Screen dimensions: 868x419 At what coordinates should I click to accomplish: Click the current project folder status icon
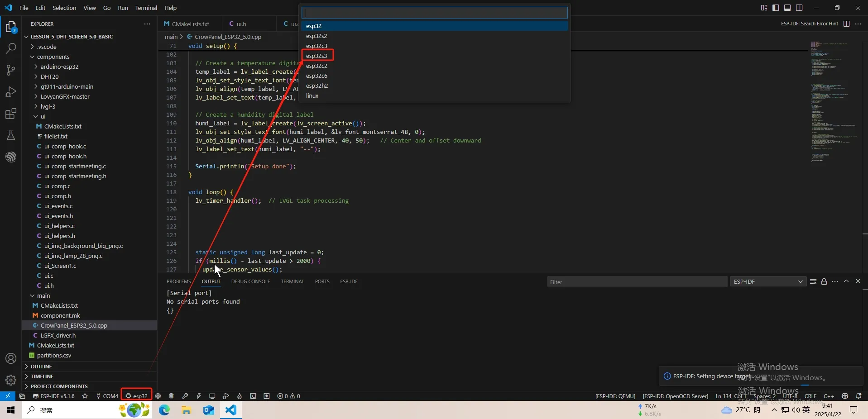pos(22,396)
